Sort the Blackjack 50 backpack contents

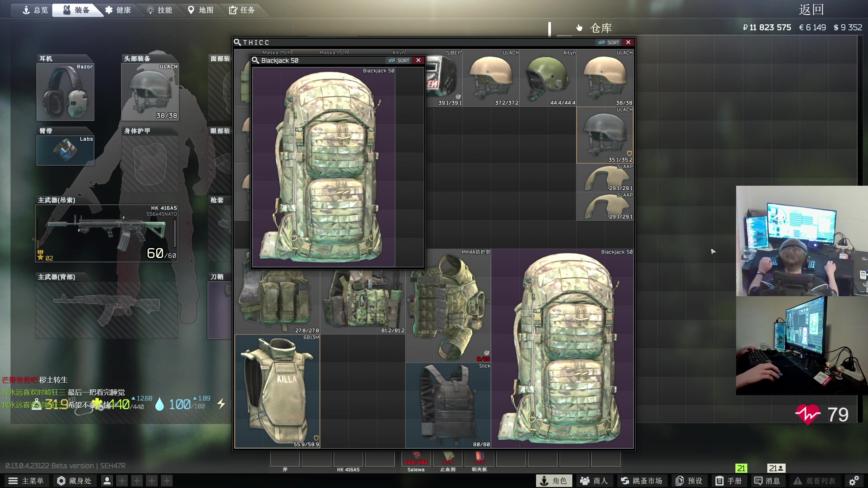399,60
